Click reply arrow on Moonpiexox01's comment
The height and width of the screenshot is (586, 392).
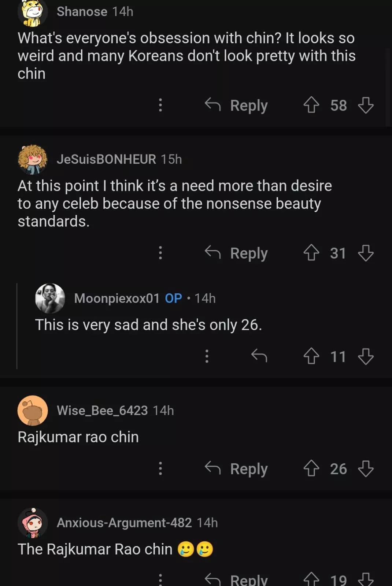tap(259, 356)
